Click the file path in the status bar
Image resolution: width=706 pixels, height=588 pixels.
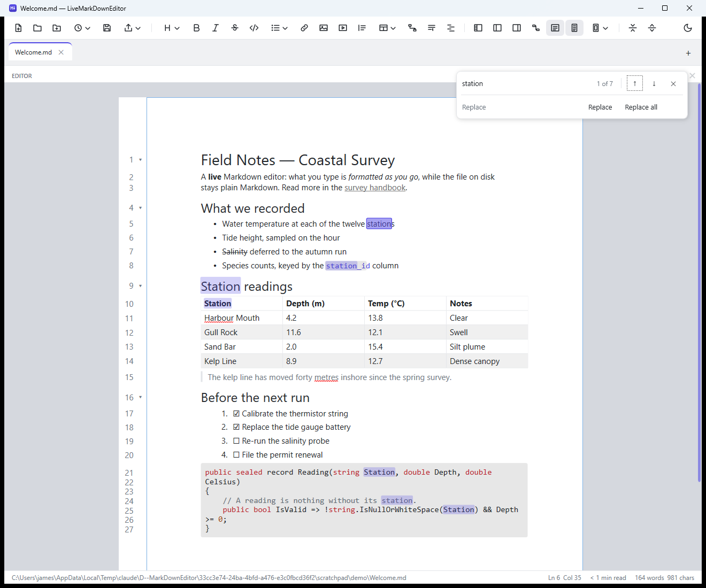[209, 578]
